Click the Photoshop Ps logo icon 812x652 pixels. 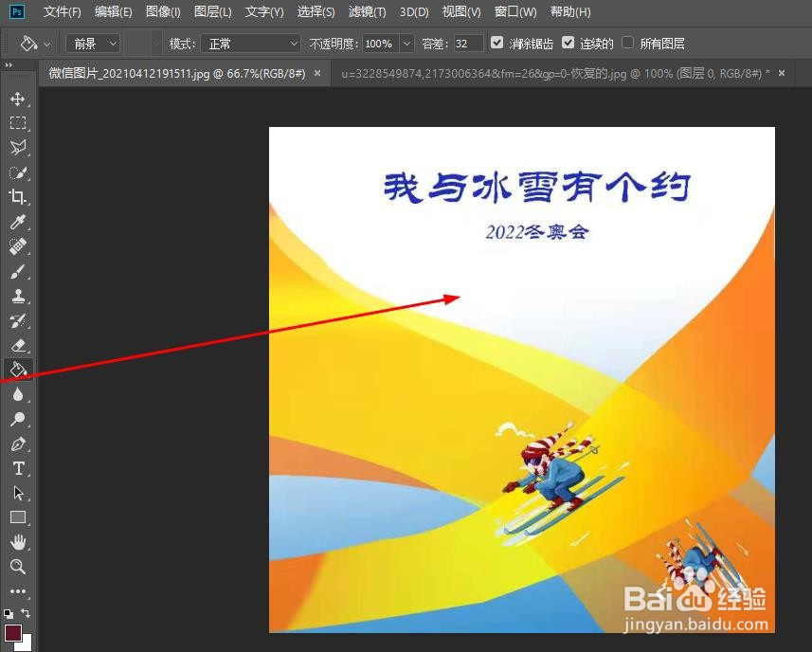(17, 11)
